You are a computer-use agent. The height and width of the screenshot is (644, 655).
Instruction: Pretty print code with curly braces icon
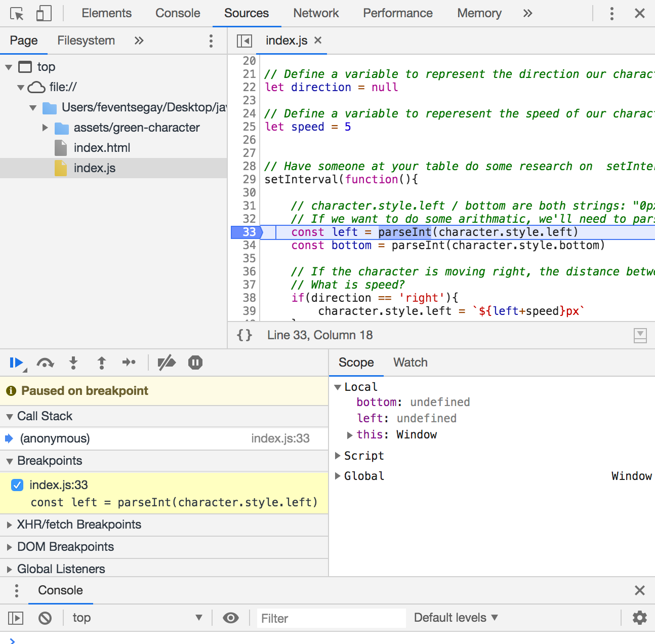pos(244,335)
